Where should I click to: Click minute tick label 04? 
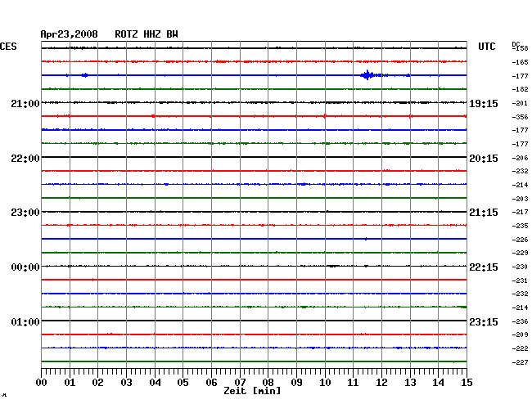click(x=155, y=383)
